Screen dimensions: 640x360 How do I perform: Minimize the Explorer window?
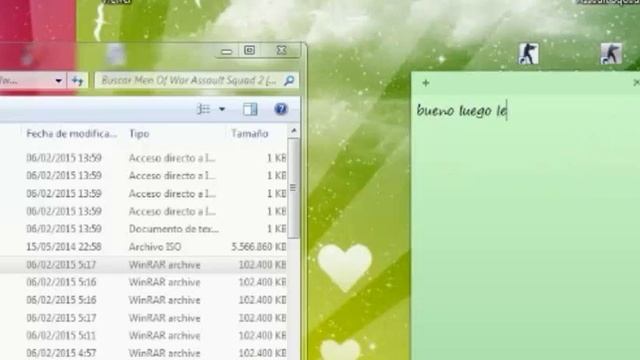pyautogui.click(x=227, y=51)
